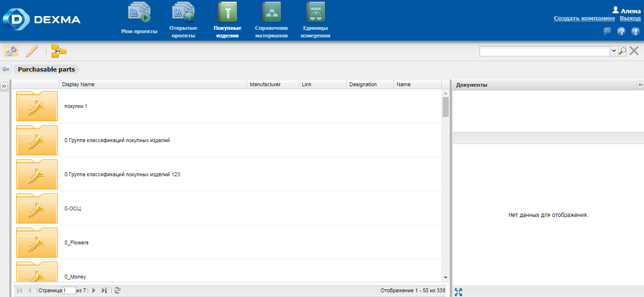Click the Name column header
The image size is (644, 297).
point(417,84)
